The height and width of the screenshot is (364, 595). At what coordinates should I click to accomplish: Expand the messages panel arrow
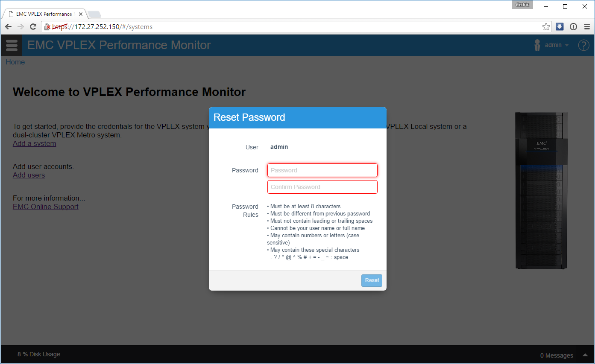coord(585,355)
